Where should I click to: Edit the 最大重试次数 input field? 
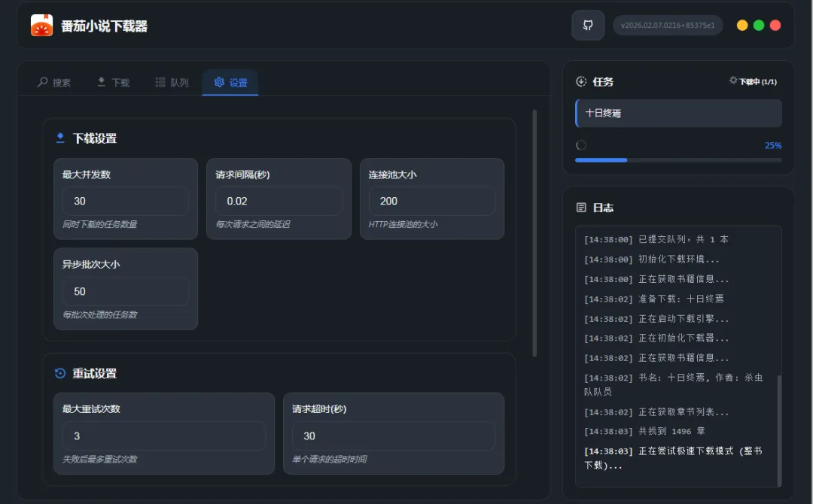click(x=164, y=436)
